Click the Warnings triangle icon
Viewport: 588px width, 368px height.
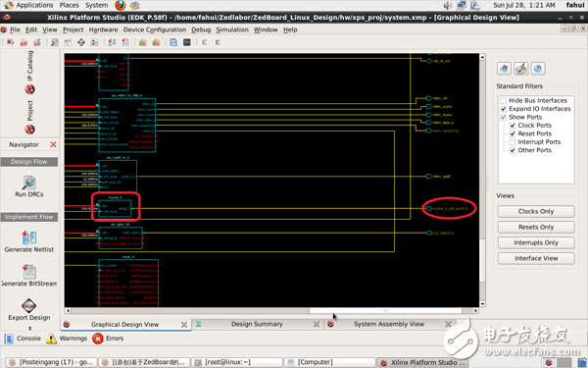pos(51,339)
